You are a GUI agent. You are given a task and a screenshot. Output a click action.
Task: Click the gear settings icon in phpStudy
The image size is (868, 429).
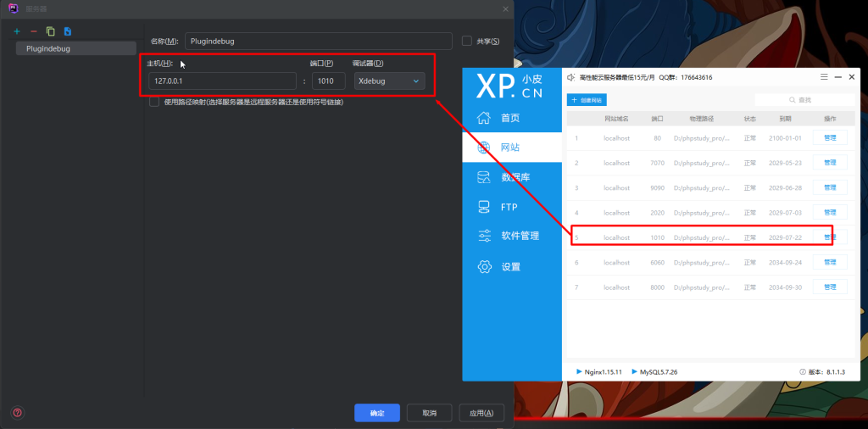tap(484, 266)
